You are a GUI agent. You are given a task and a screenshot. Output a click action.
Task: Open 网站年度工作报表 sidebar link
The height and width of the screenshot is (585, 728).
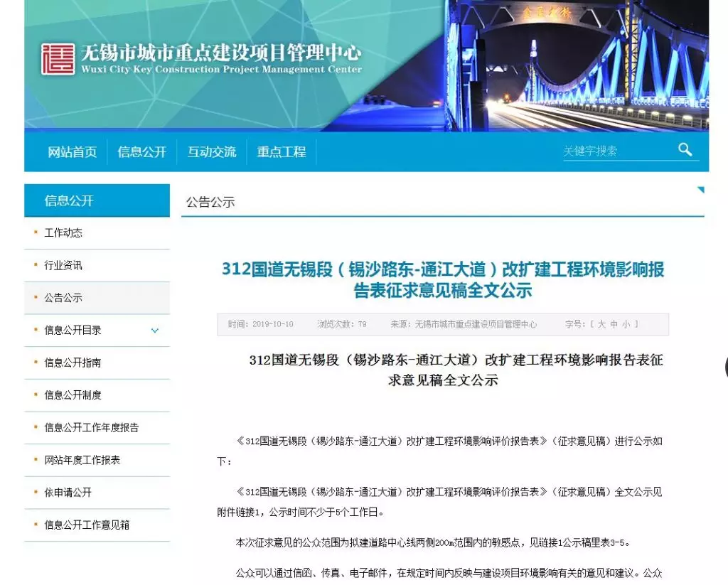tap(82, 461)
